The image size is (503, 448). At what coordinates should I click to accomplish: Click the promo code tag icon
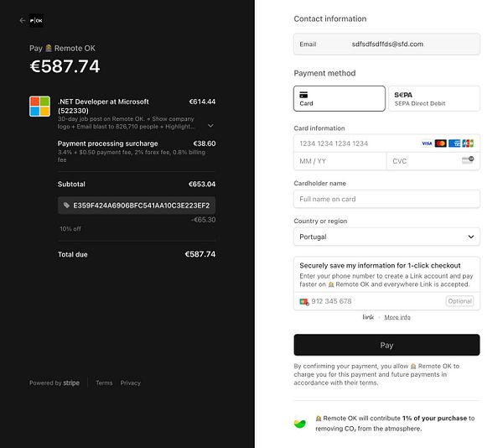(x=66, y=206)
